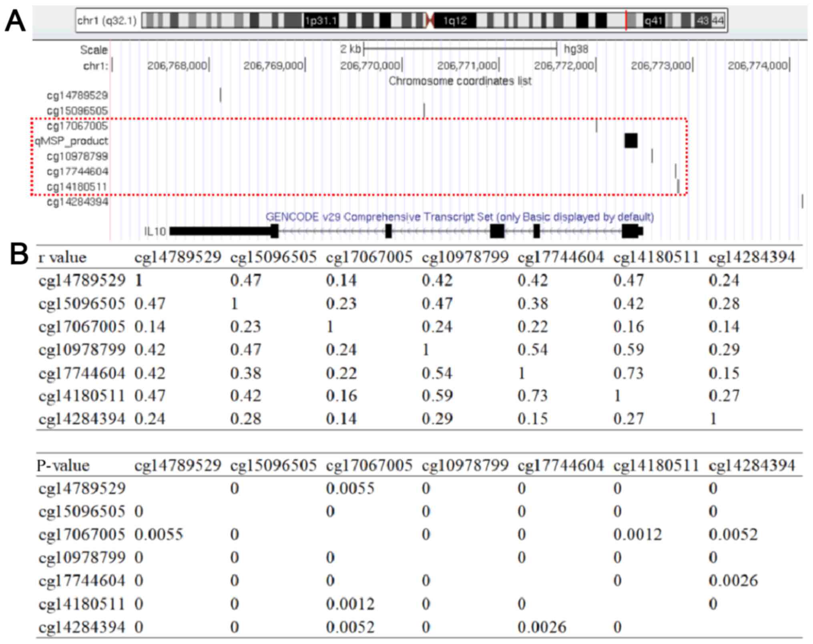
Task: Click the 206,771,000 coordinate on ruler
Action: point(467,66)
